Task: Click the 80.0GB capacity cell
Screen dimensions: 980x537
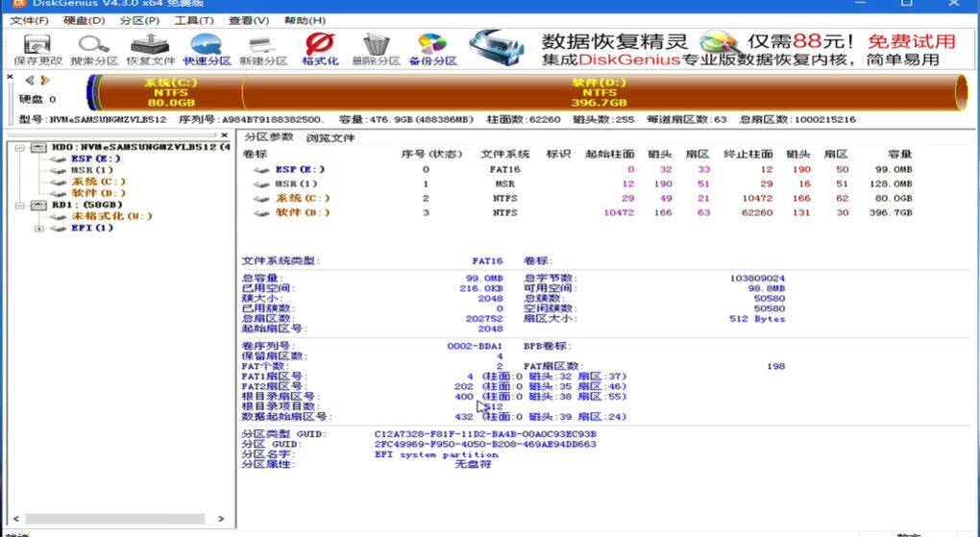Action: (x=894, y=198)
